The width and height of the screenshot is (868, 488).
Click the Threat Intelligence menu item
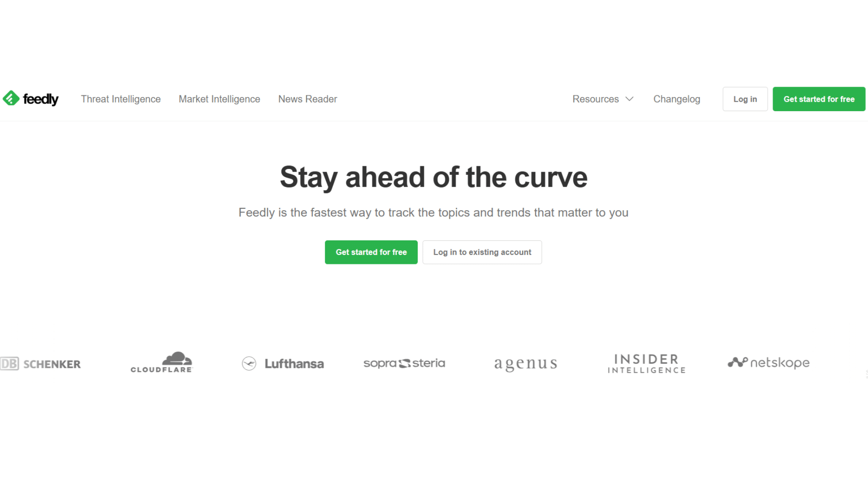pos(121,99)
